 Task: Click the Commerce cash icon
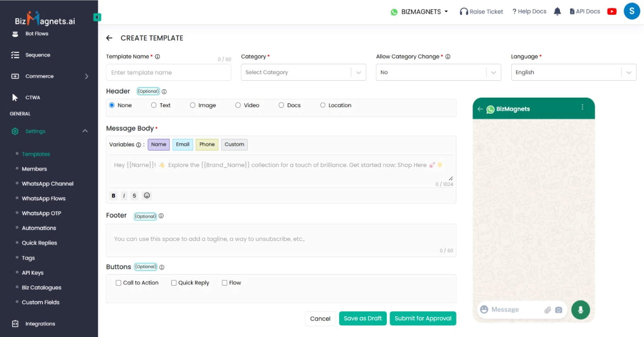pyautogui.click(x=15, y=76)
